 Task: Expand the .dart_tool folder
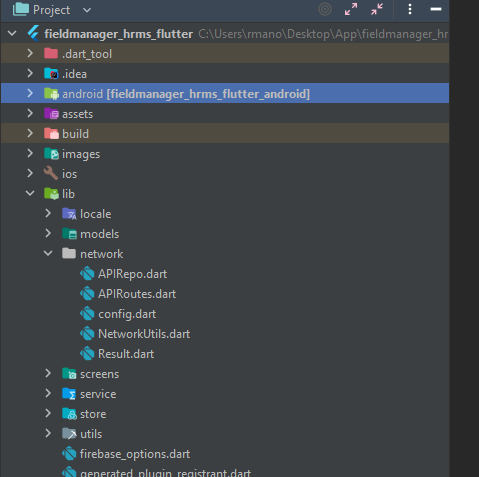[x=30, y=53]
